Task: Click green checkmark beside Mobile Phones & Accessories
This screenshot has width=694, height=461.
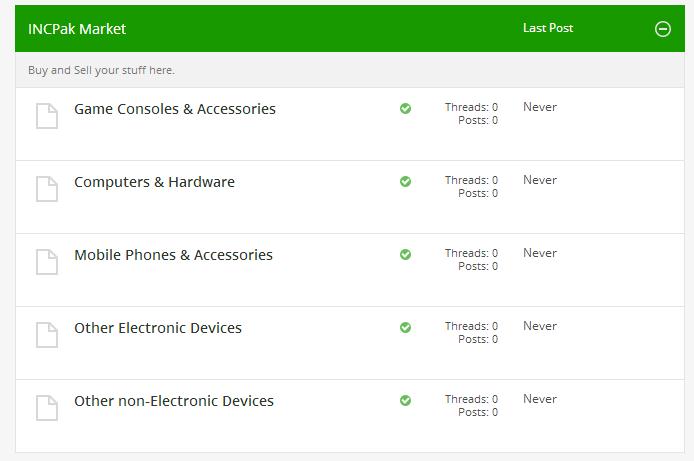Action: [x=405, y=254]
